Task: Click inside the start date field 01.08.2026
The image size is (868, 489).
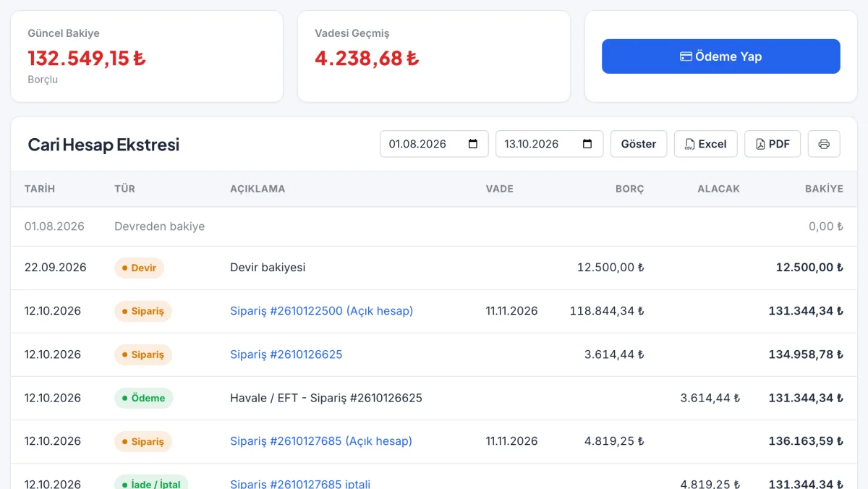Action: coord(434,144)
